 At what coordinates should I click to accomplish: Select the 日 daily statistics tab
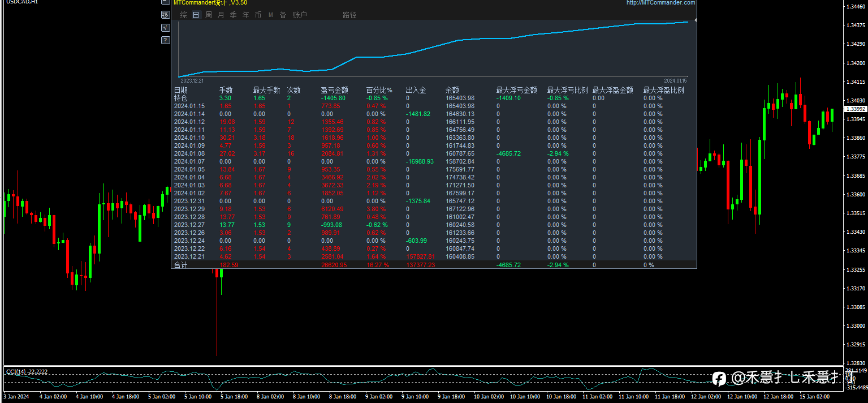196,15
